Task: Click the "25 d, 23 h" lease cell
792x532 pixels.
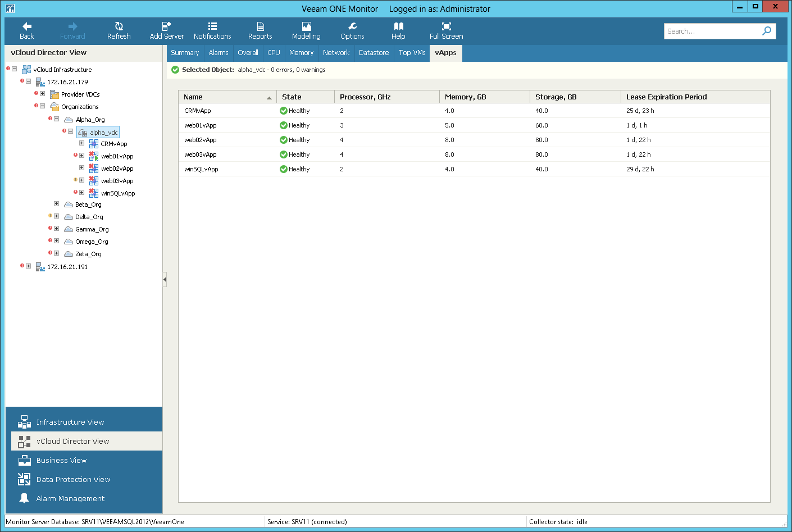Action: [x=640, y=111]
